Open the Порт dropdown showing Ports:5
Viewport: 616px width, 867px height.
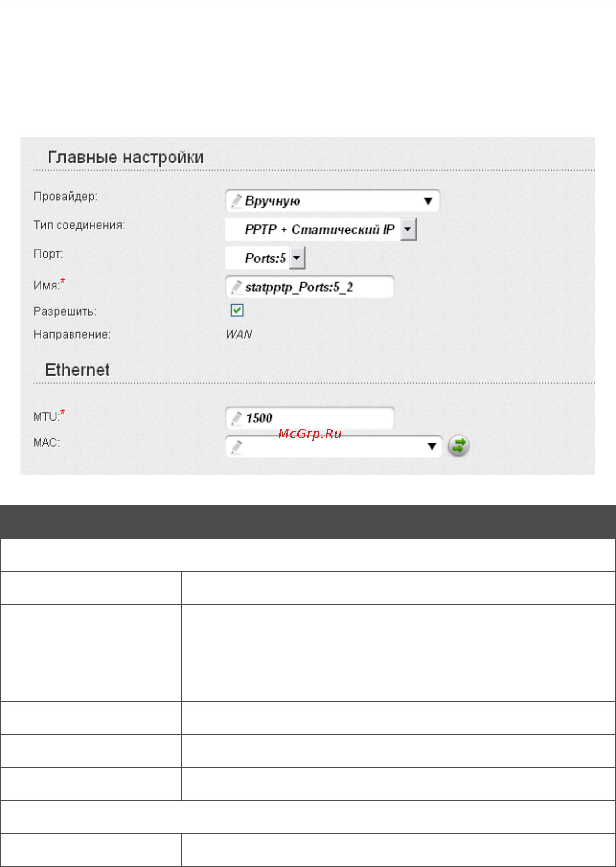click(x=265, y=258)
